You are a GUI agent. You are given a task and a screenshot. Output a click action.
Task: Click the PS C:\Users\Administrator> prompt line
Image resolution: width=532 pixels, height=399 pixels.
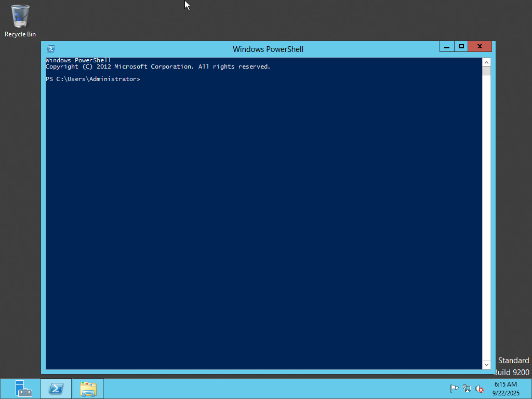93,79
